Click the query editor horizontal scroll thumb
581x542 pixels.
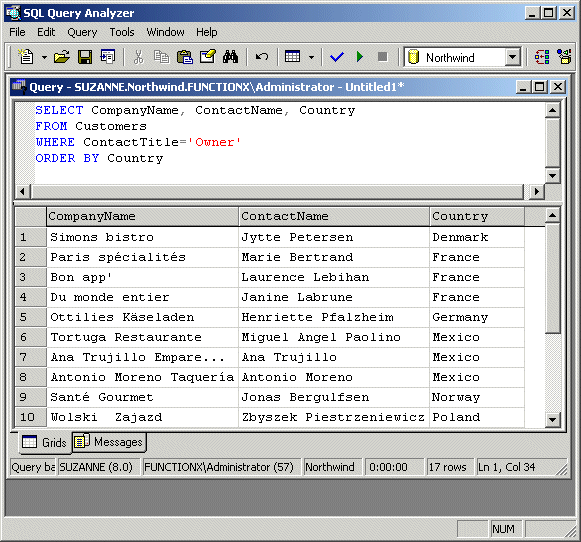point(278,192)
